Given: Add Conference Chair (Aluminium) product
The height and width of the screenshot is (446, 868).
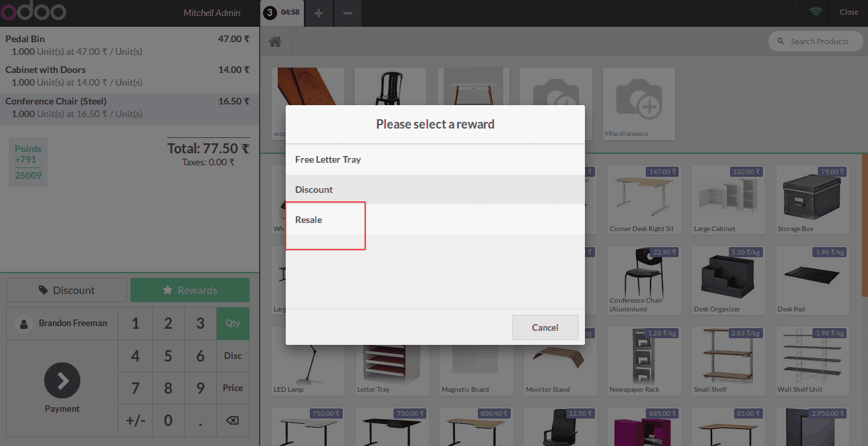Looking at the screenshot, I should [644, 281].
